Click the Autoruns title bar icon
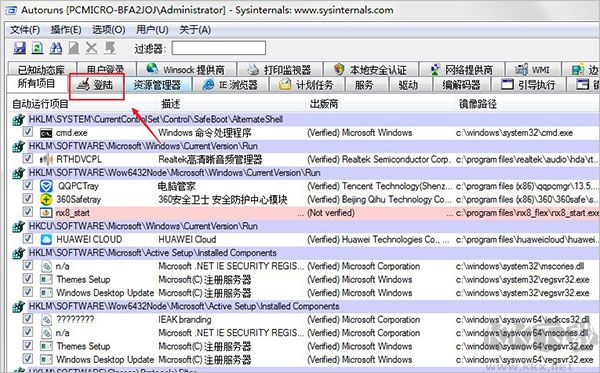 tap(11, 10)
